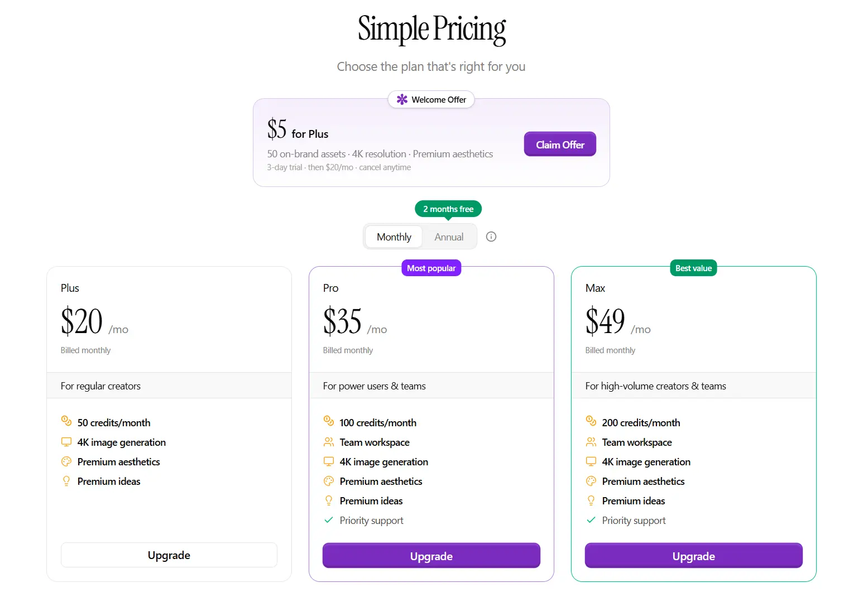Click the lightbulb icon for Max Premium ideas
The width and height of the screenshot is (868, 602).
pos(591,500)
